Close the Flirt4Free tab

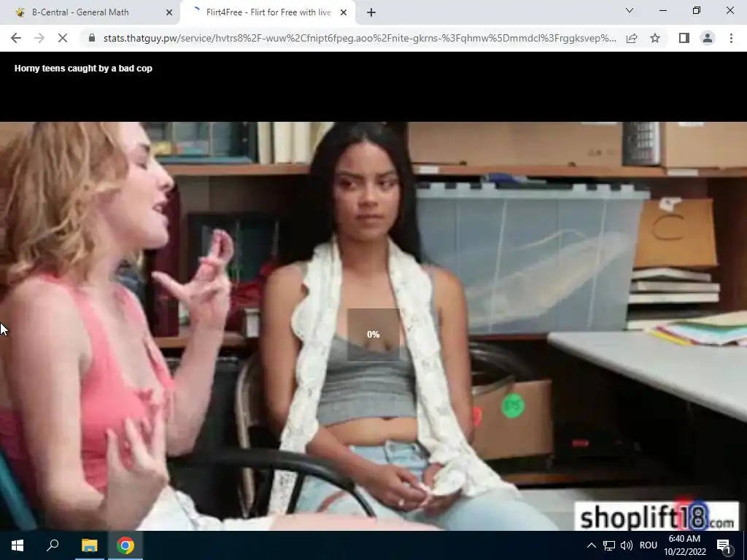point(344,13)
